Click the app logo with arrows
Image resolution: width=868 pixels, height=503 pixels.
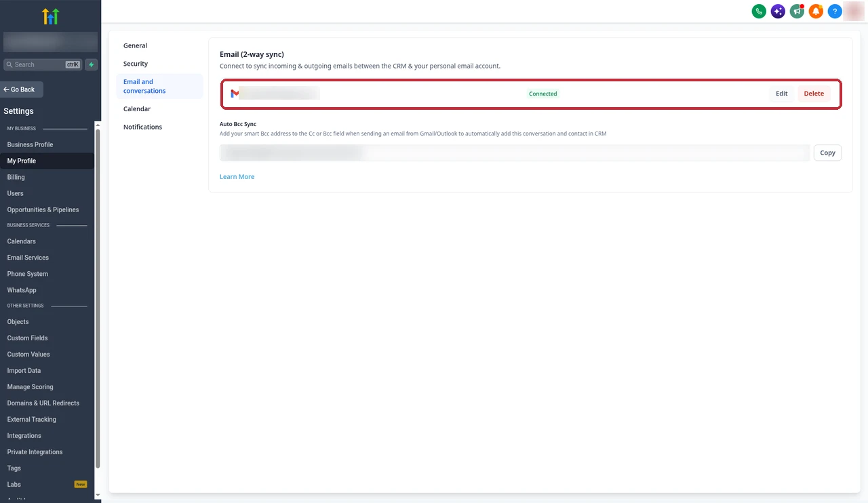[50, 16]
